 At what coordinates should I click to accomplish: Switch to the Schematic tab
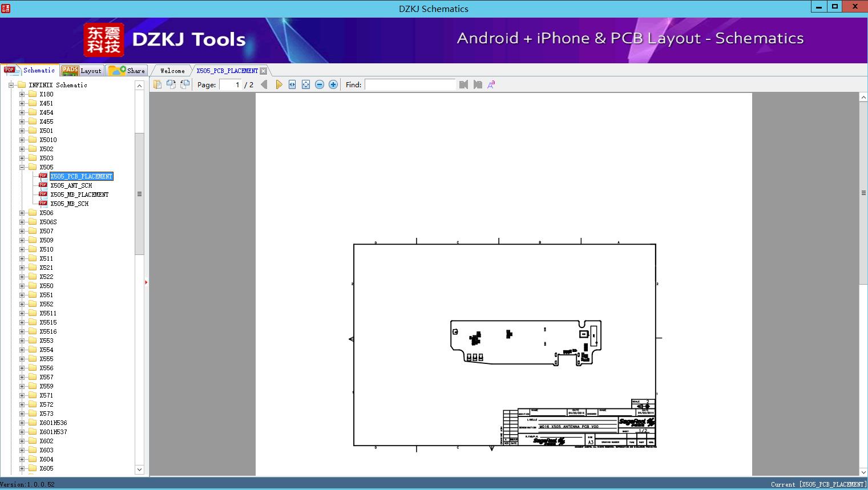[30, 70]
